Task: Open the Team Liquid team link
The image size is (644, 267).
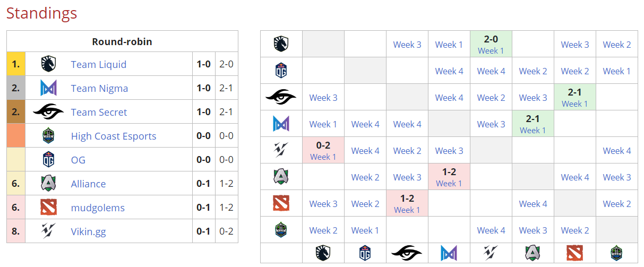Action: [99, 65]
